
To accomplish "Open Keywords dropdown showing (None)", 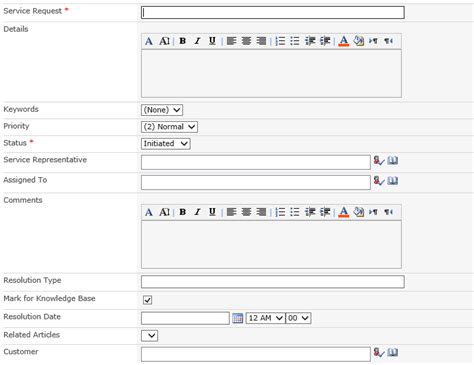I will (x=162, y=110).
